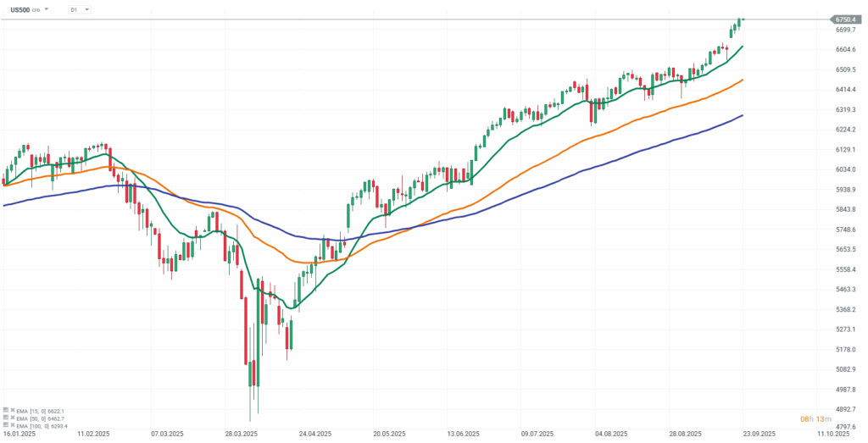
Task: Remove the EMA 50 indicator with X
Action: coord(11,418)
